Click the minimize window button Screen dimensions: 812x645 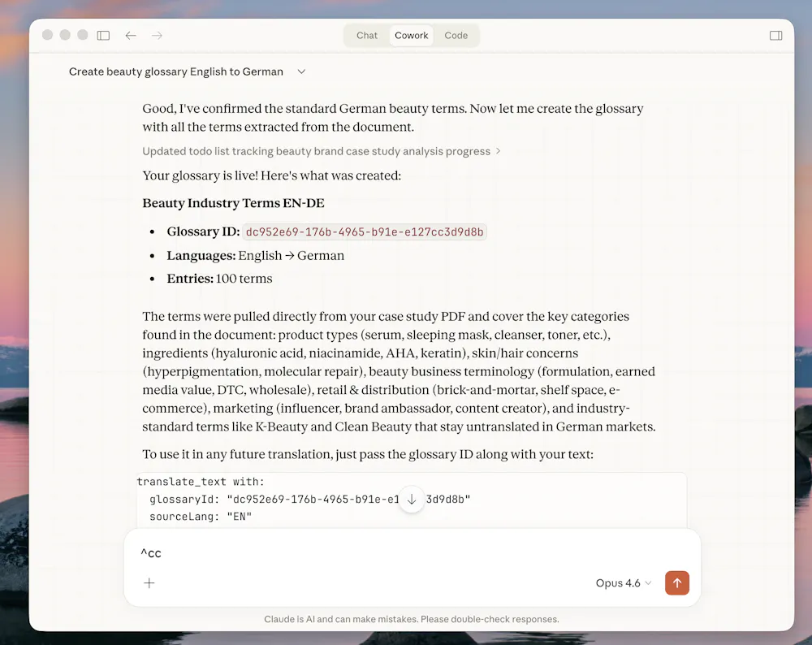(x=65, y=35)
